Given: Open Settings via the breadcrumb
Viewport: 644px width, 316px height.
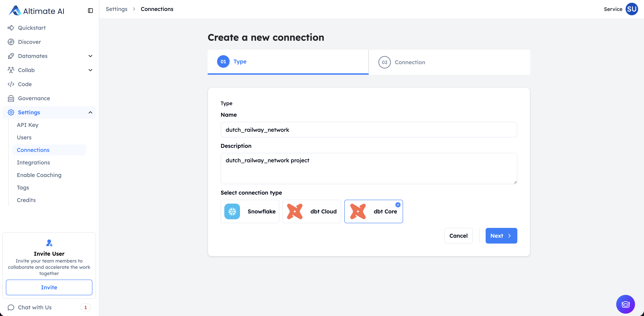Looking at the screenshot, I should click(x=116, y=9).
